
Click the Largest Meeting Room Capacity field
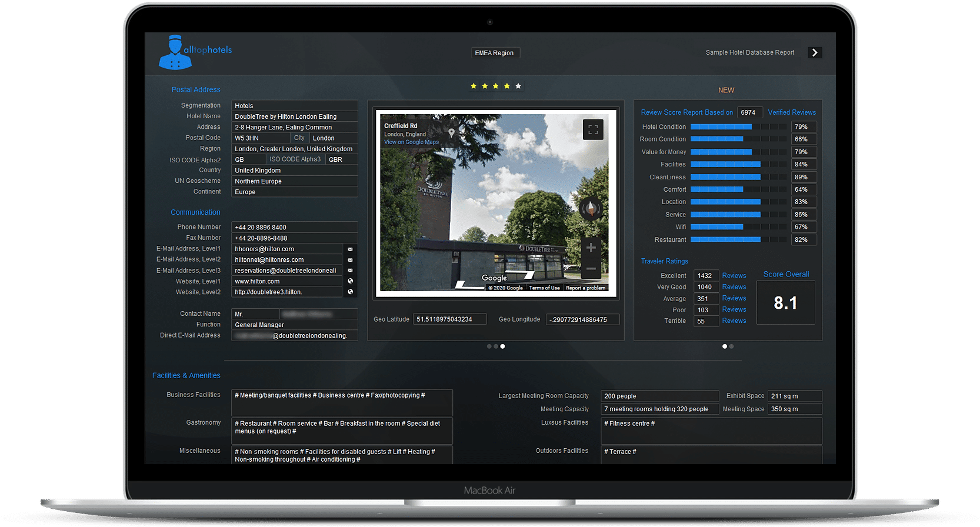pos(659,396)
